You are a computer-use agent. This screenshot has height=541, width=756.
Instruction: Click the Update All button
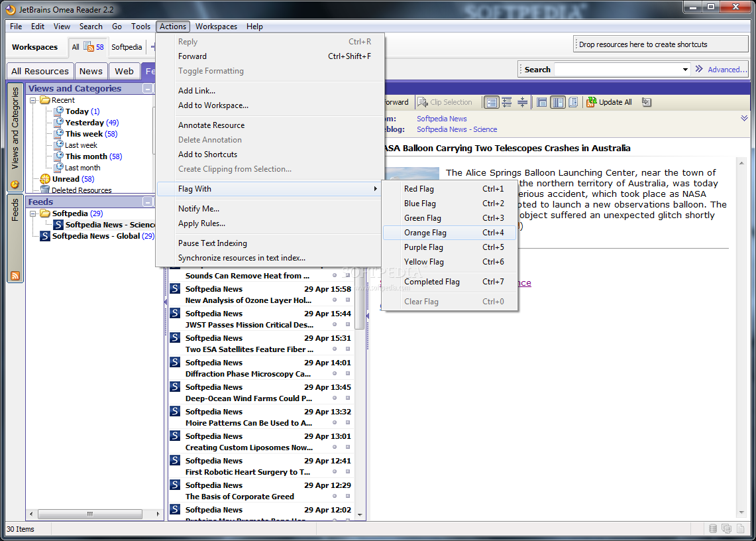click(609, 102)
